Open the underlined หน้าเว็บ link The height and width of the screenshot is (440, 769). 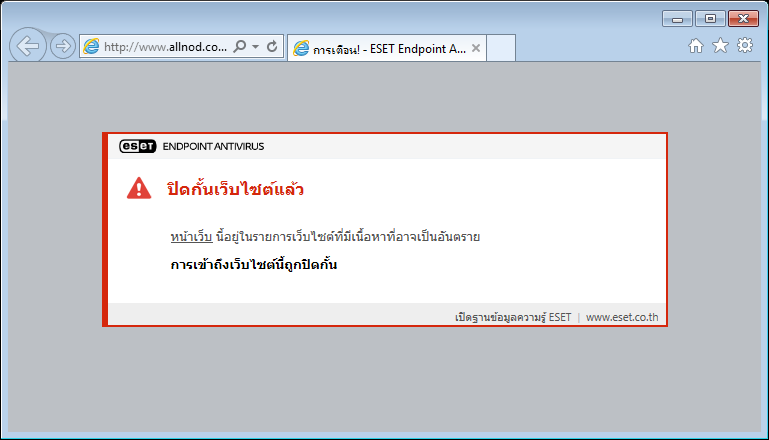[x=191, y=236]
